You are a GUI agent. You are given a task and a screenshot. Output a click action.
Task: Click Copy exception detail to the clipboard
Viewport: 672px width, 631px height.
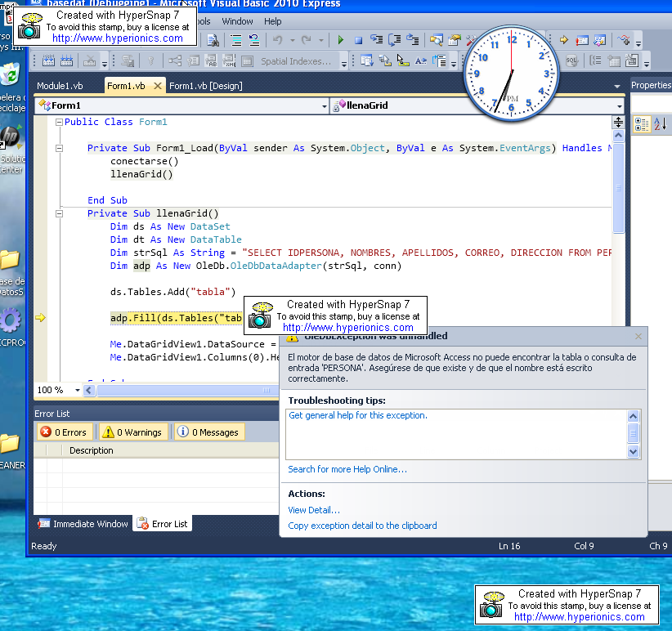pyautogui.click(x=363, y=526)
